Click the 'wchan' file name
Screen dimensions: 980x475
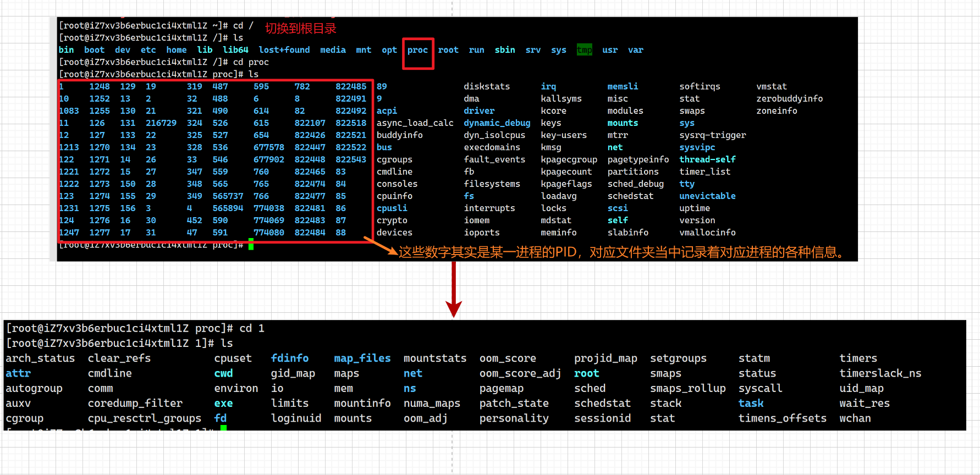click(x=855, y=418)
